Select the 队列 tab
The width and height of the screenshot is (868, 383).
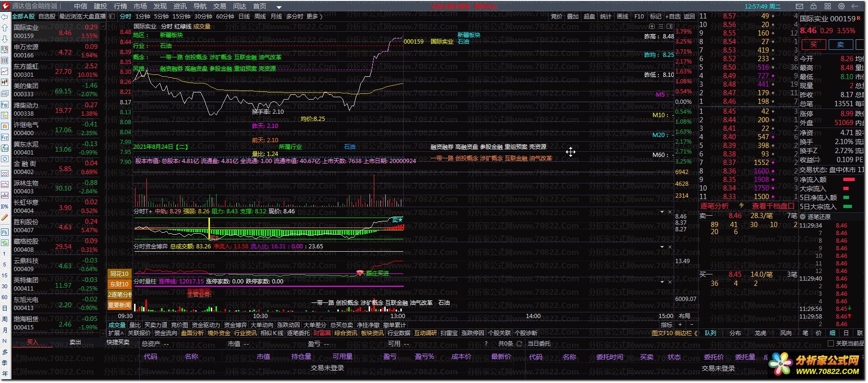point(710,333)
